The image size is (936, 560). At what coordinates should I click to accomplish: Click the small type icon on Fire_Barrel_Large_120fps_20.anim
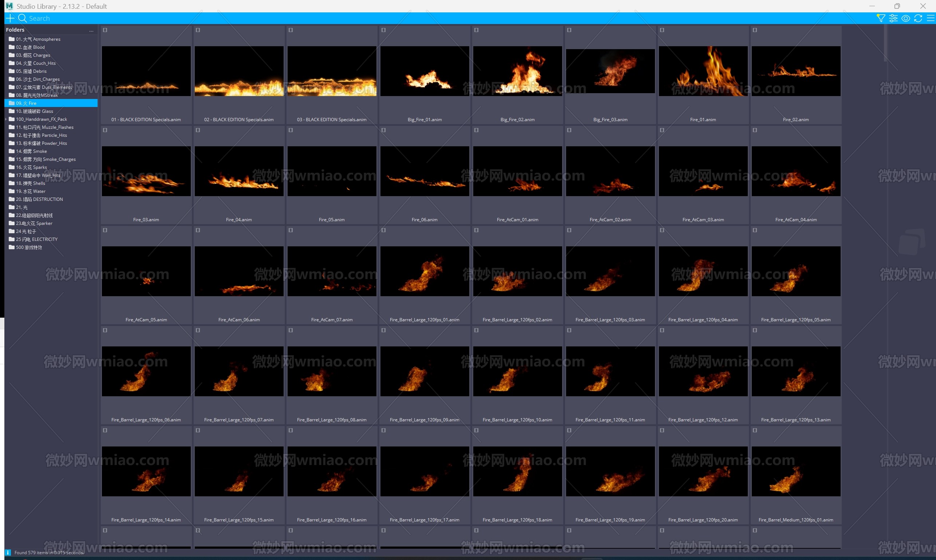coord(662,430)
